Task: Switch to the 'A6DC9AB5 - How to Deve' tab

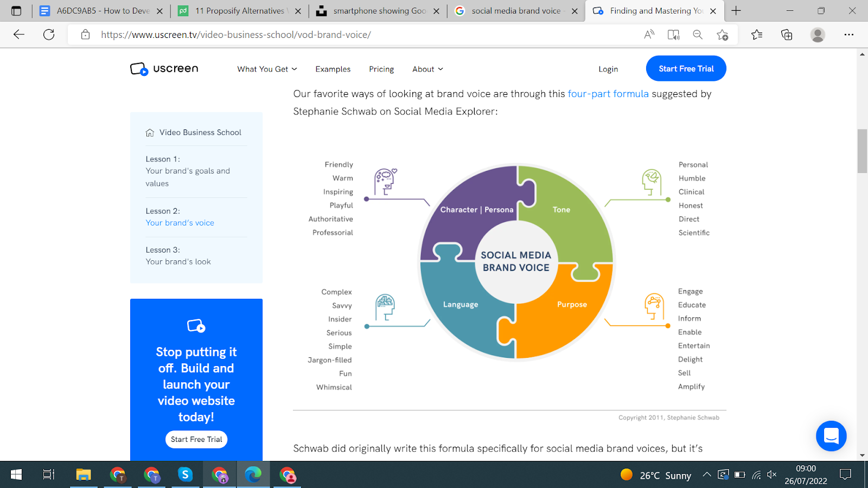Action: click(x=101, y=11)
